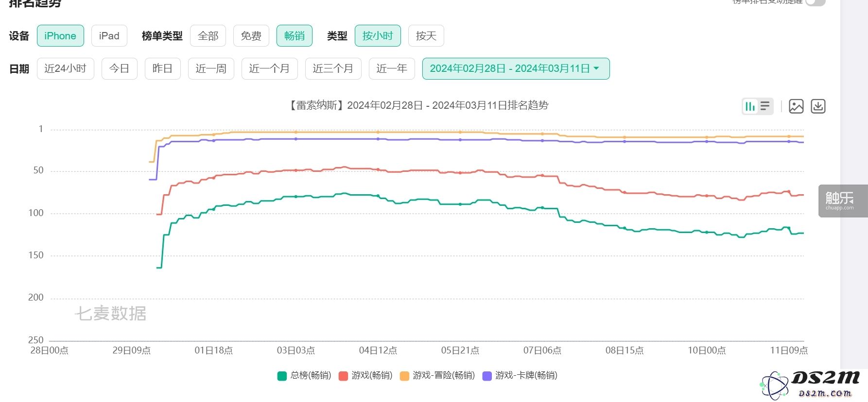The width and height of the screenshot is (868, 402).
Task: Select the iPhone device filter
Action: tap(60, 36)
